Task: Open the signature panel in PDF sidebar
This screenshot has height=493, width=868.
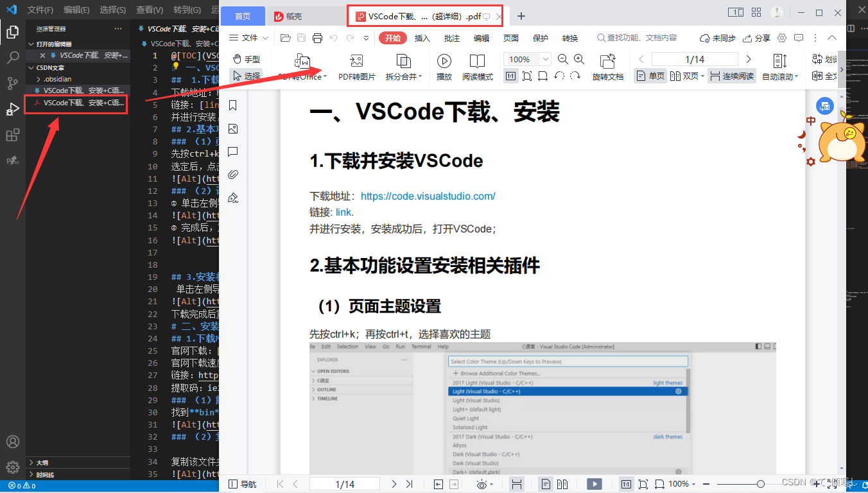Action: coord(233,198)
